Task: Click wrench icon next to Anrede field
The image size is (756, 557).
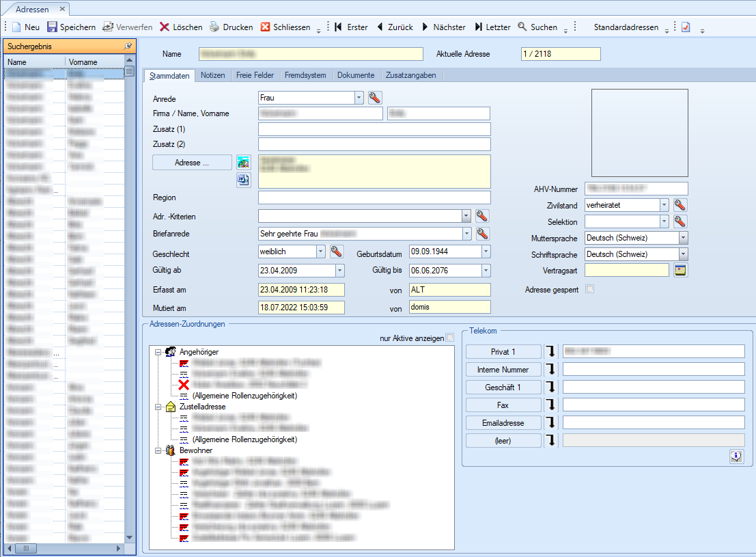Action: (374, 98)
